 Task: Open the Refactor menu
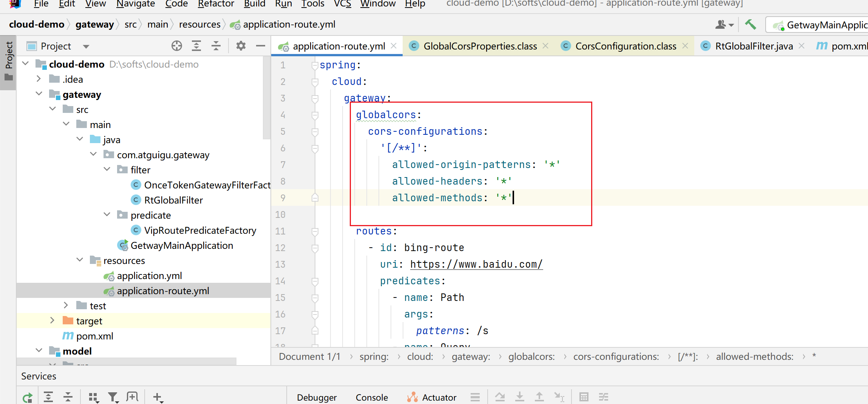[x=216, y=4]
